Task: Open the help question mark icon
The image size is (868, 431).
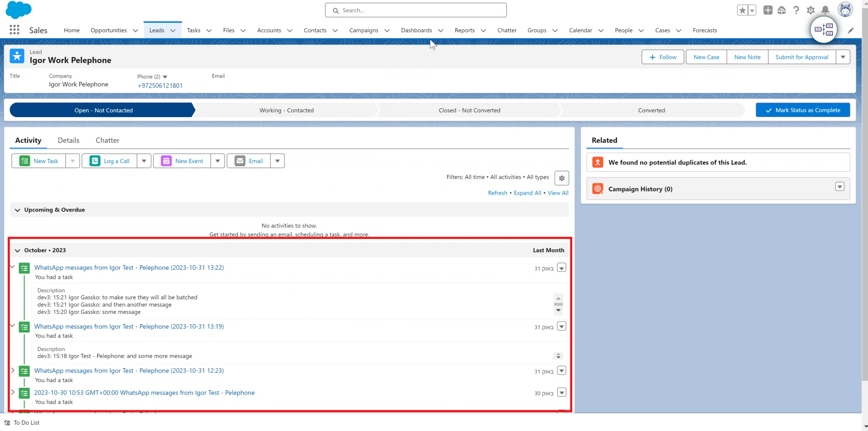Action: pos(796,10)
